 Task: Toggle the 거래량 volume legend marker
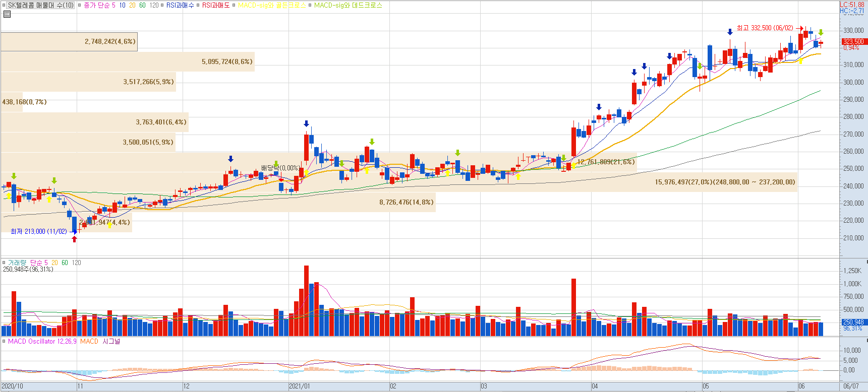(x=4, y=263)
